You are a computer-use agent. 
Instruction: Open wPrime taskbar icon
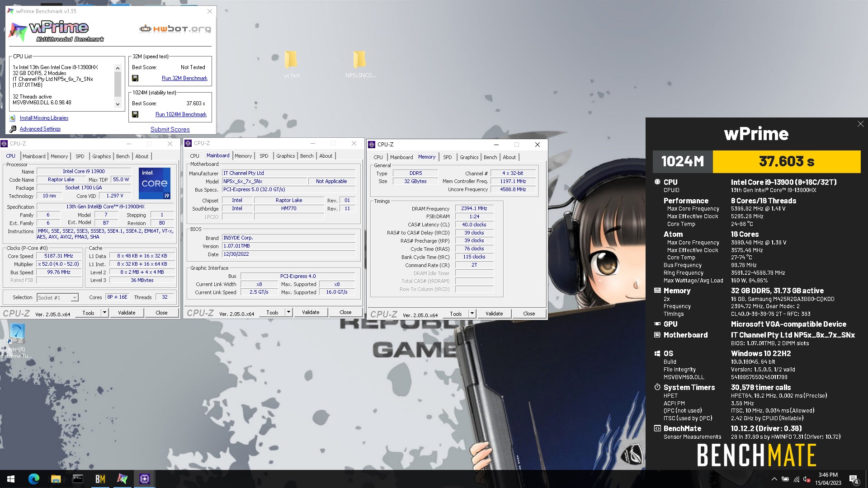[x=122, y=479]
